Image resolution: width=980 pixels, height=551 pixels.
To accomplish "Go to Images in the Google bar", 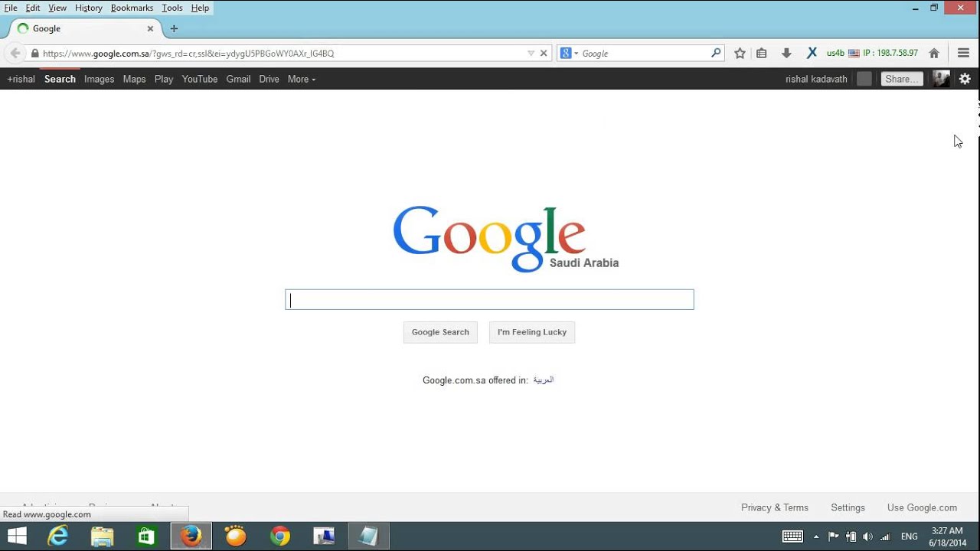I will [99, 79].
